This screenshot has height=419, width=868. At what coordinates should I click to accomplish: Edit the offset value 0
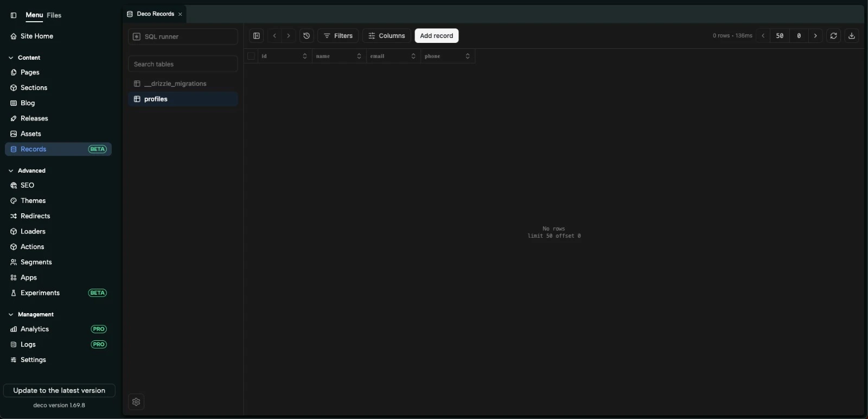pos(799,36)
